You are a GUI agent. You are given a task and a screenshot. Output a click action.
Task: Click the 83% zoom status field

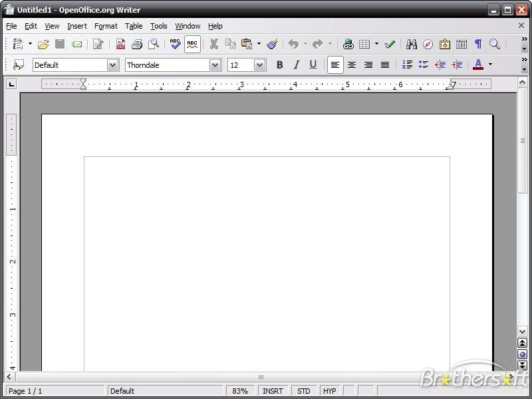coord(240,391)
